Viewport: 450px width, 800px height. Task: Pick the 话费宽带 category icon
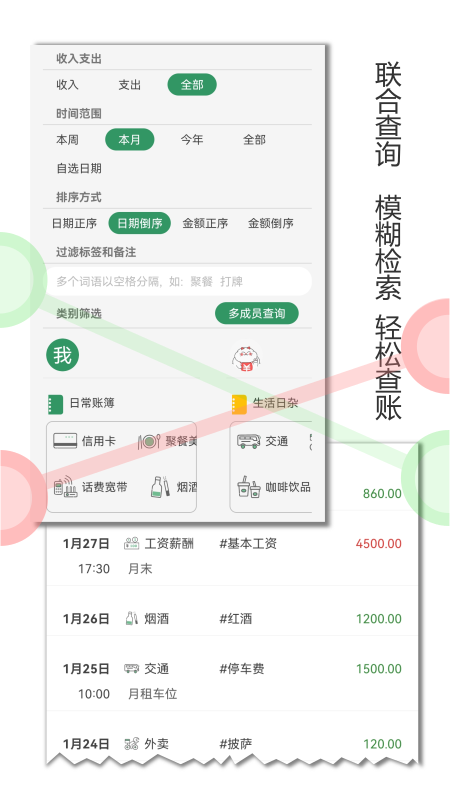(x=65, y=487)
